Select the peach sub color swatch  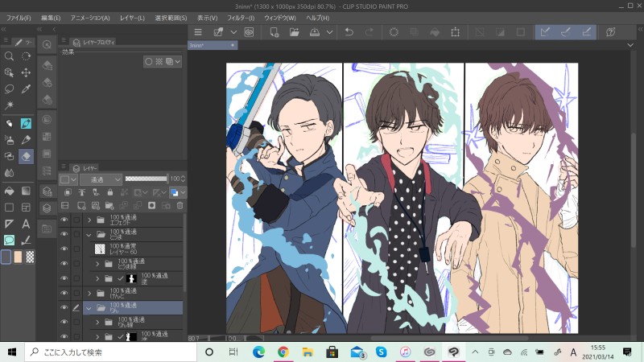pos(18,257)
